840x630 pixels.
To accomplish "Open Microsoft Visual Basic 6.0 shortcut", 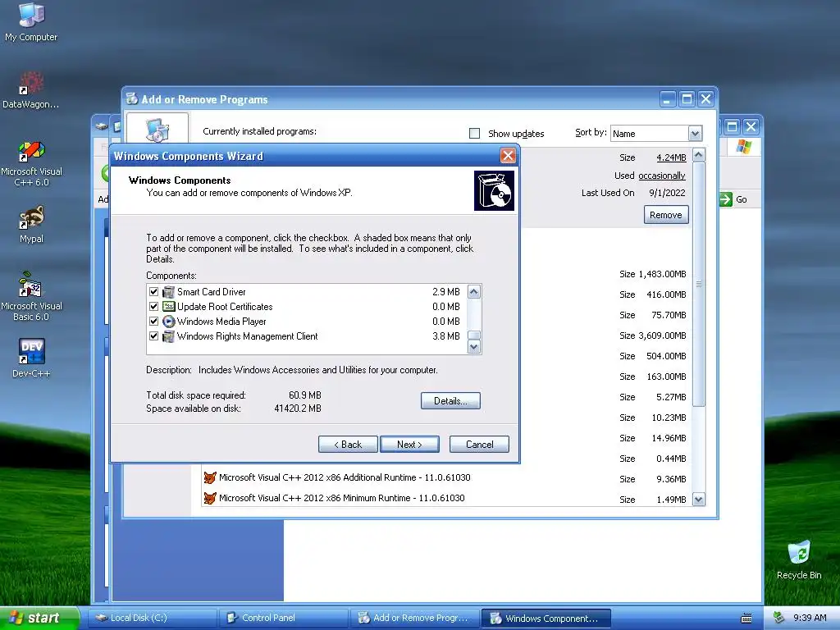I will tap(31, 296).
